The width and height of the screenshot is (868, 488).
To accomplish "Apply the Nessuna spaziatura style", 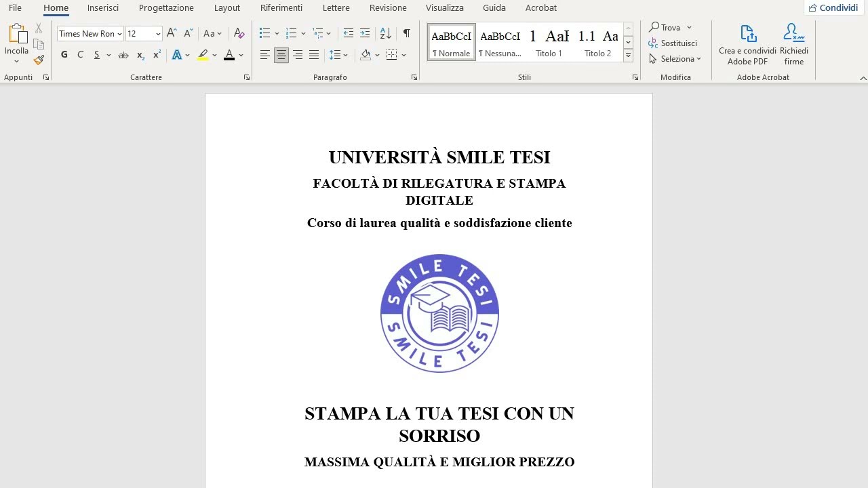I will click(500, 43).
